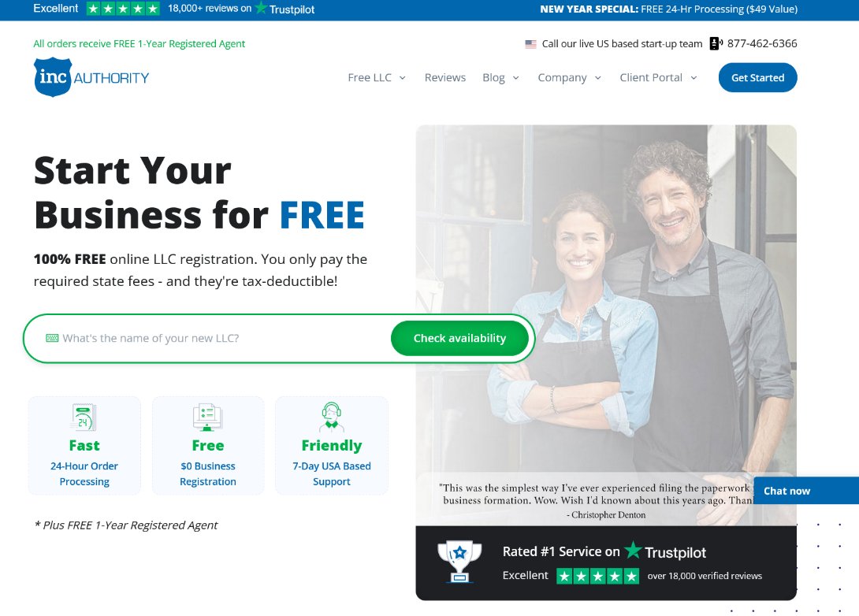The width and height of the screenshot is (859, 616).
Task: Click the keyboard icon in LLC name field
Action: [x=52, y=338]
